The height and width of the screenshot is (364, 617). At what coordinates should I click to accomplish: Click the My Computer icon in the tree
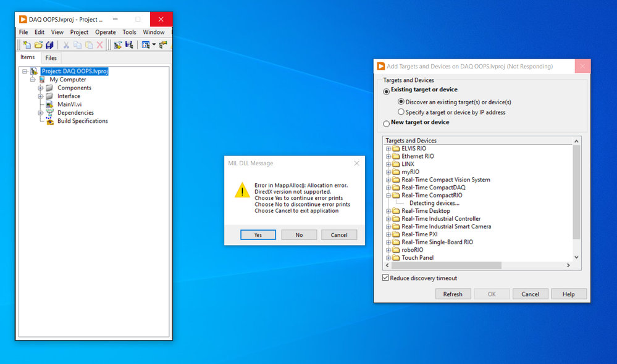tap(42, 80)
